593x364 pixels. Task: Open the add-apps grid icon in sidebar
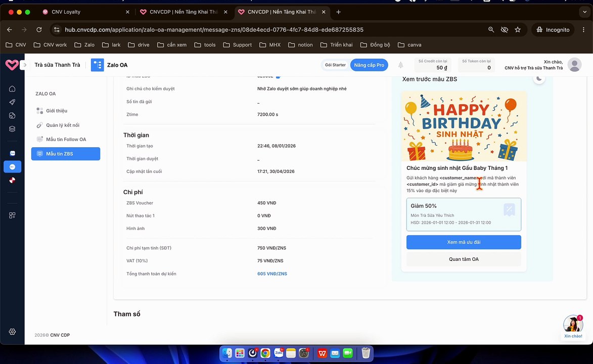[12, 215]
